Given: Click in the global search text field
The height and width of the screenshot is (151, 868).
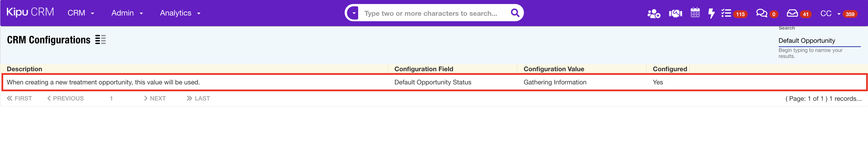Looking at the screenshot, I should click(x=431, y=13).
